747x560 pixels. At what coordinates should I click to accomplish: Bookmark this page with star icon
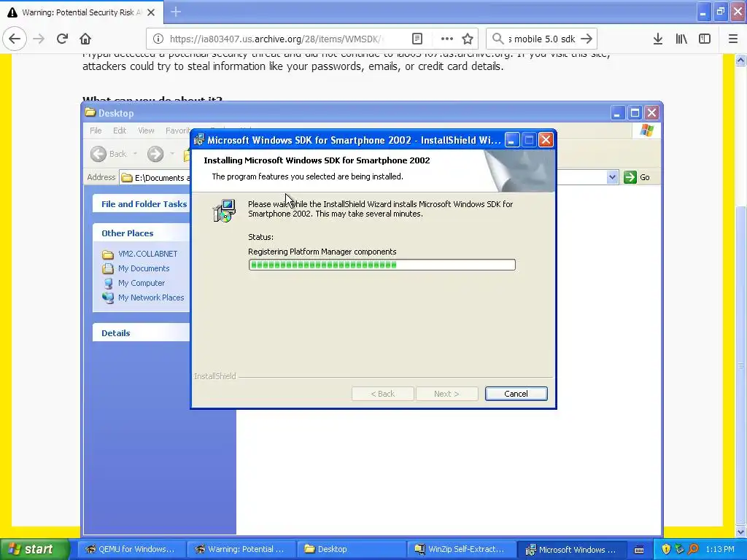click(x=468, y=39)
